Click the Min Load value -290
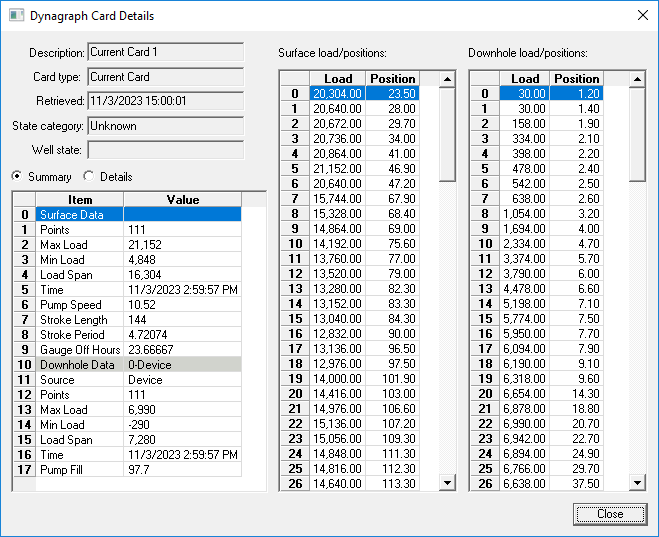659x537 pixels. click(x=182, y=425)
